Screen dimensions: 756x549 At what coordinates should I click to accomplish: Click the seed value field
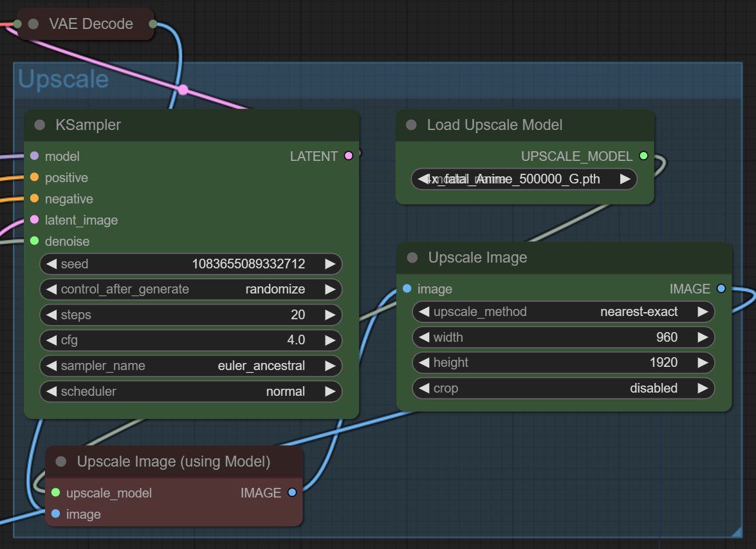[x=191, y=264]
